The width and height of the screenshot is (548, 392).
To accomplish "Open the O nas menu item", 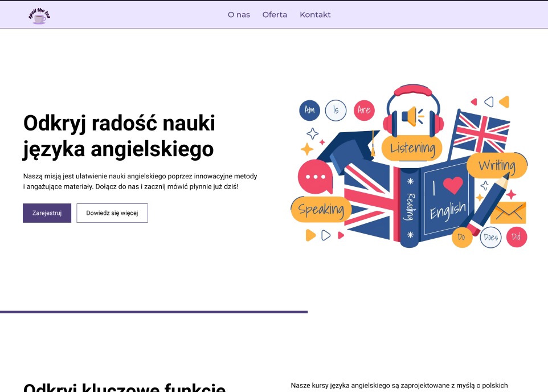I will click(239, 15).
